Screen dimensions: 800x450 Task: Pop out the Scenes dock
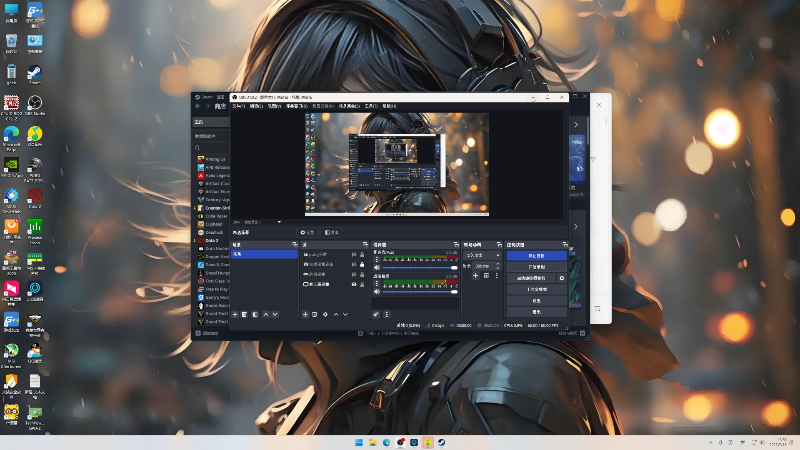pyautogui.click(x=294, y=245)
